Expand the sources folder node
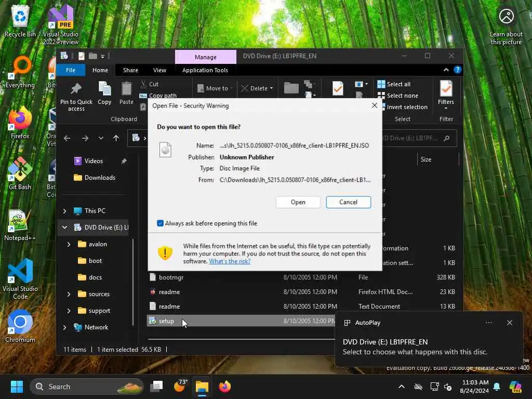This screenshot has height=399, width=532. point(69,294)
